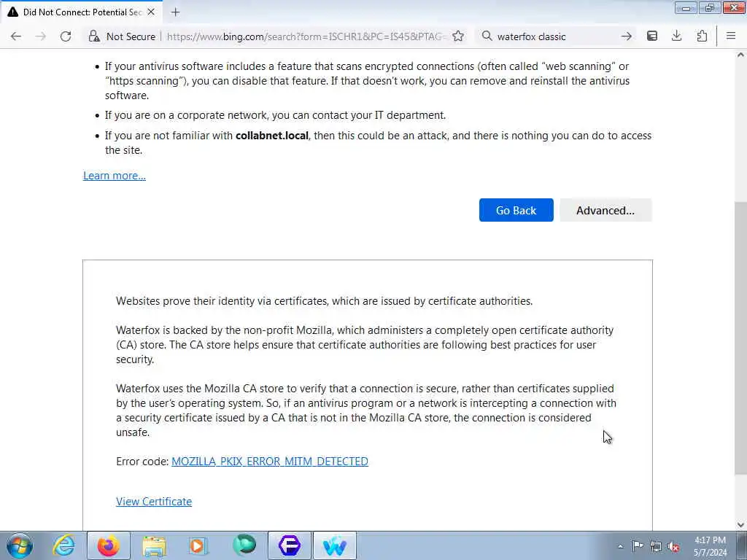Screen dimensions: 747x560
Task: Open the sidebar panel icon
Action: [x=652, y=36]
